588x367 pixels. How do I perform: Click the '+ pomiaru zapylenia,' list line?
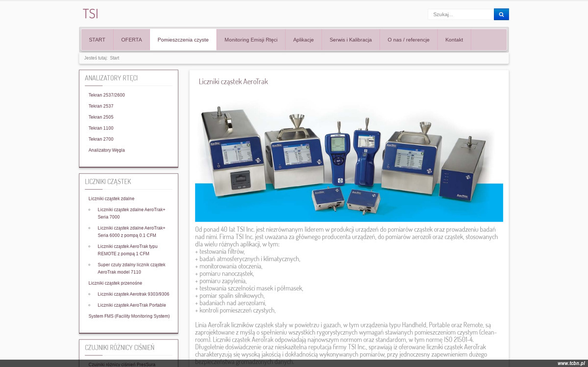(x=221, y=281)
